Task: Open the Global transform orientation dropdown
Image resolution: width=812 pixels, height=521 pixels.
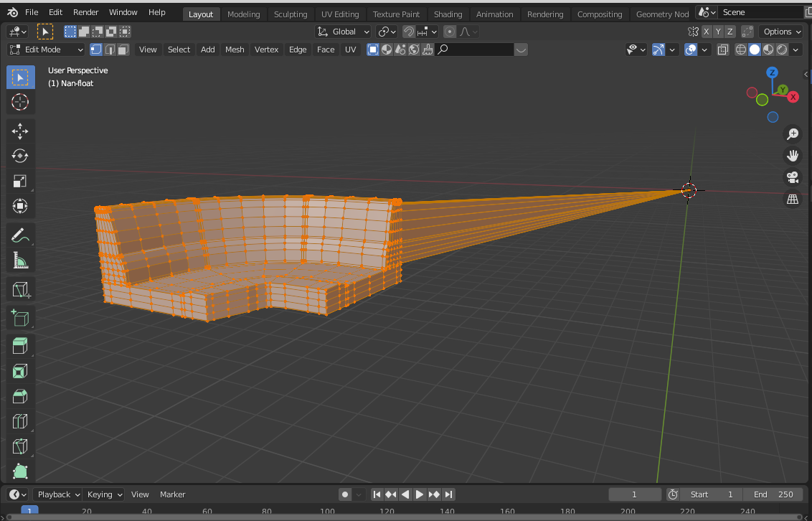Action: click(343, 32)
